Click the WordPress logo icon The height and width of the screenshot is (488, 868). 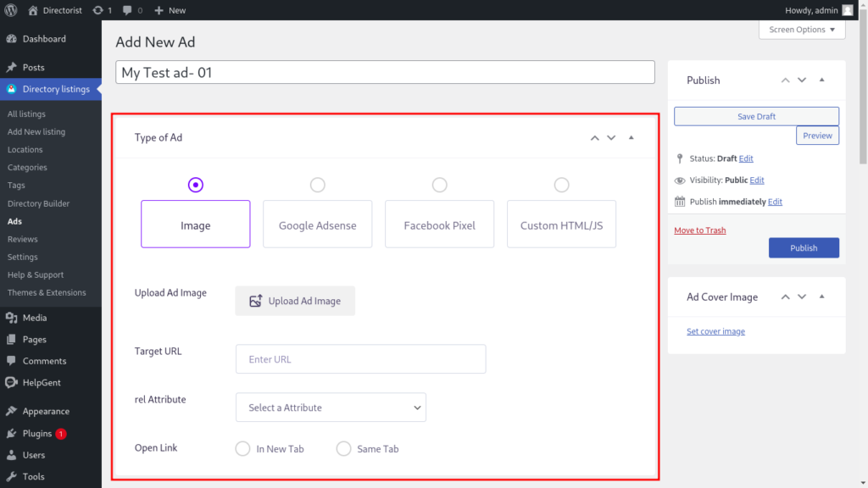click(11, 10)
